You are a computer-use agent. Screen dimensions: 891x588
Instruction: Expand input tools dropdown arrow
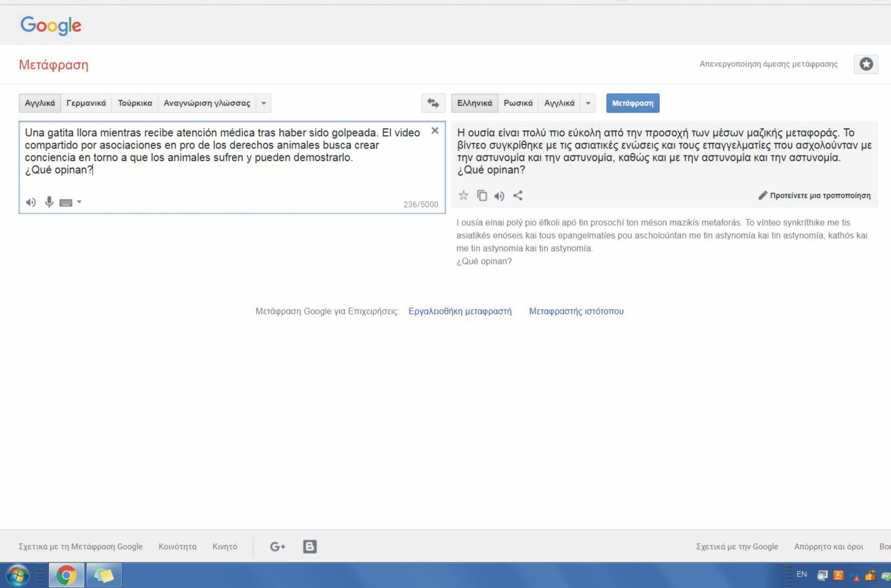pyautogui.click(x=79, y=202)
